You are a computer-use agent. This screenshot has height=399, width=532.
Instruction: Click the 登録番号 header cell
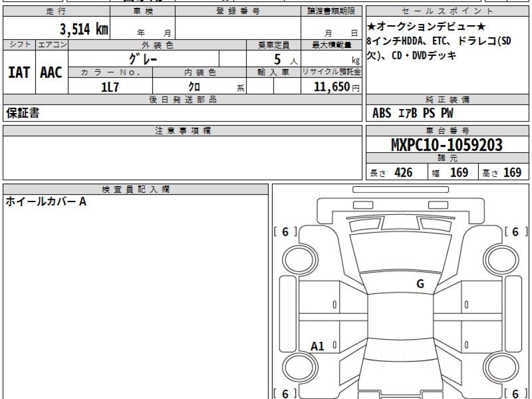pos(238,12)
